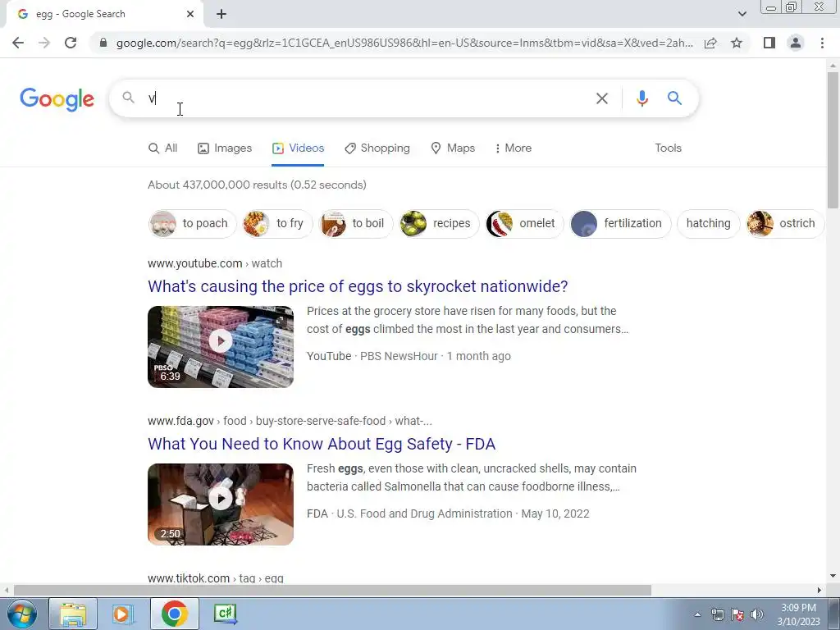
Task: Click 'YouTube · PBS NewsHour' source text
Action: (372, 356)
